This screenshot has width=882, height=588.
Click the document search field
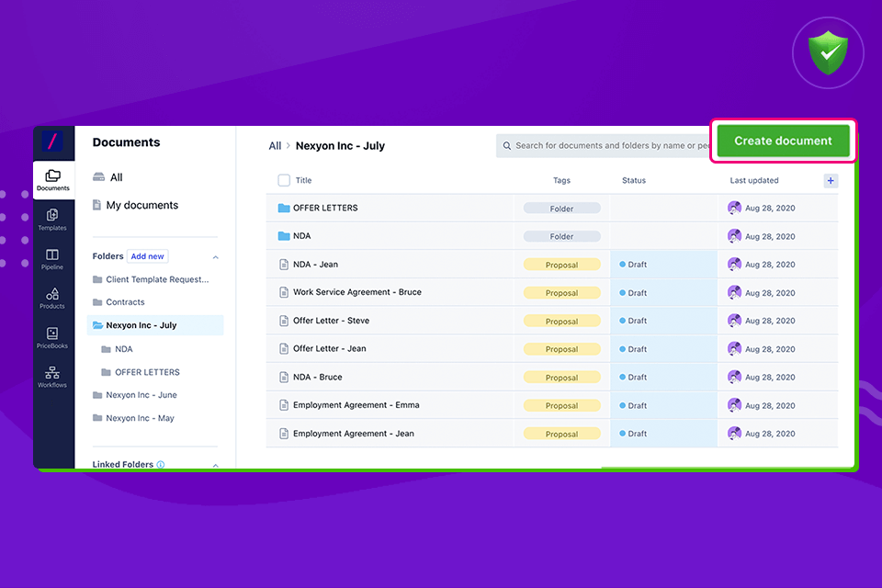coord(605,146)
